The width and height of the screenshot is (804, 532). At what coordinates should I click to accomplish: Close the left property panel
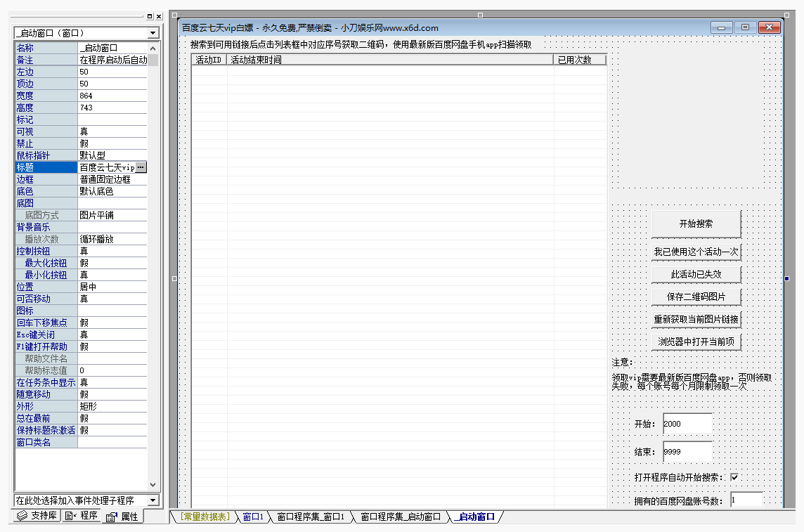159,15
